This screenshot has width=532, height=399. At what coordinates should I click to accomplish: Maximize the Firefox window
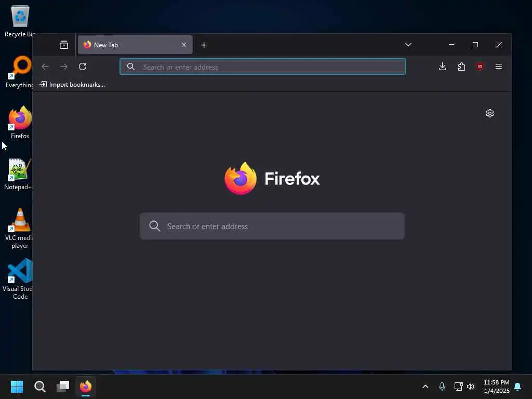pos(475,45)
